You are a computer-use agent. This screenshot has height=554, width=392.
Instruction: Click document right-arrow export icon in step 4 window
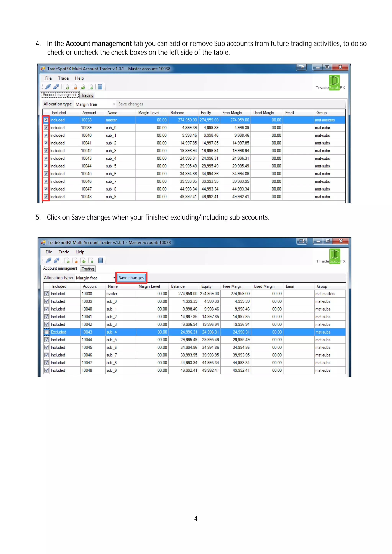point(82,87)
